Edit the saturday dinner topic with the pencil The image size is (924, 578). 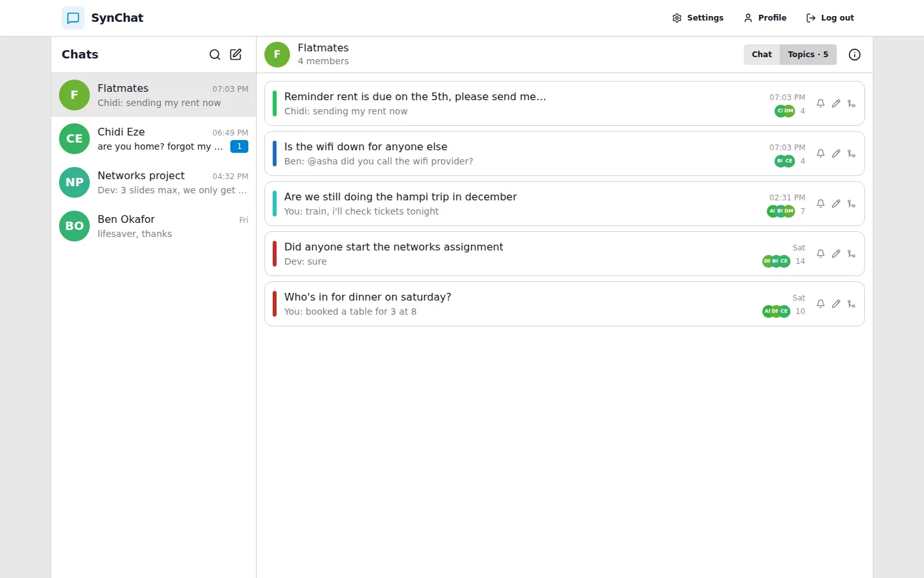[x=836, y=304]
